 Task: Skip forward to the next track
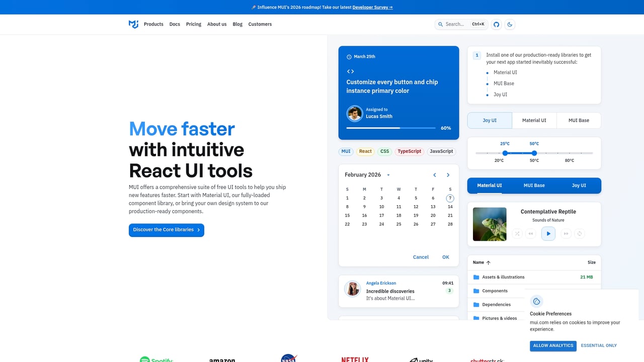[x=566, y=233]
